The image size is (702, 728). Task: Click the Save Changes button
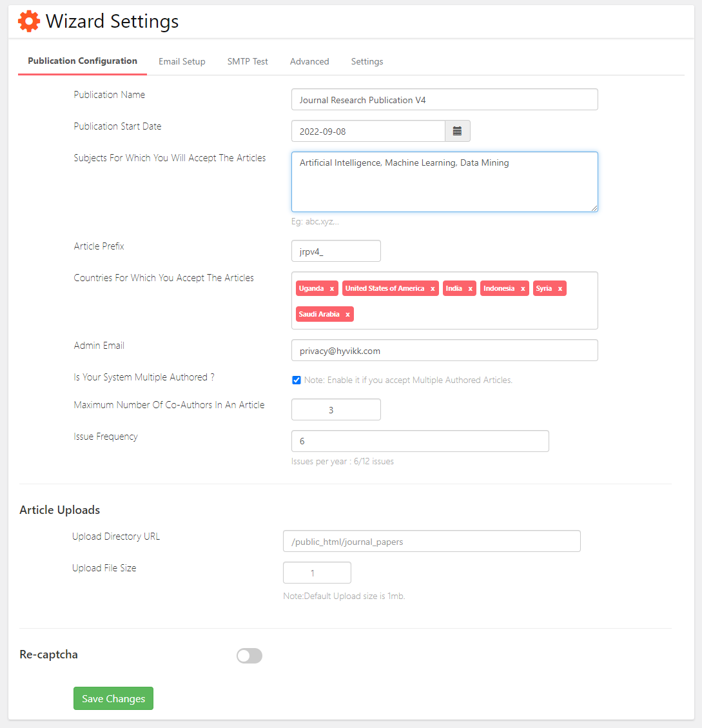pyautogui.click(x=113, y=698)
